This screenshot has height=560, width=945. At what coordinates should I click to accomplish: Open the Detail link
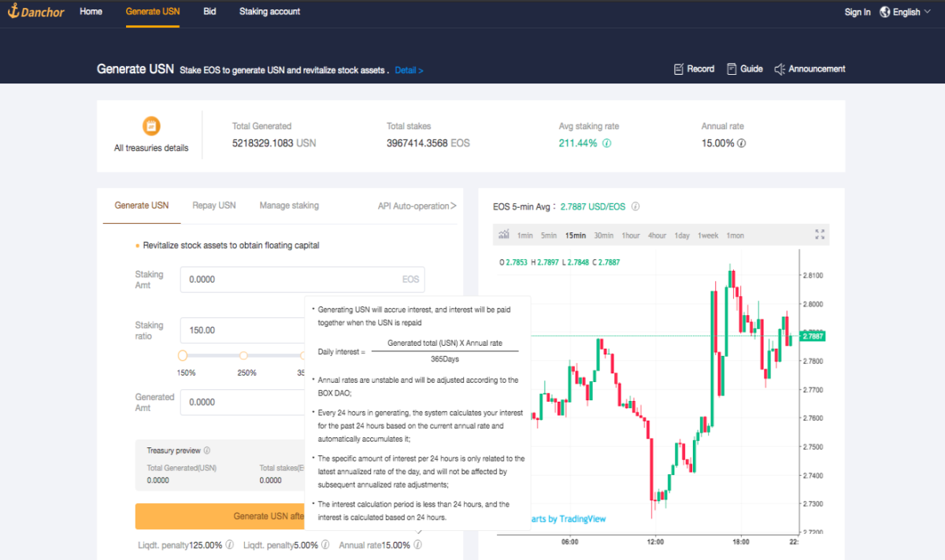pos(409,70)
